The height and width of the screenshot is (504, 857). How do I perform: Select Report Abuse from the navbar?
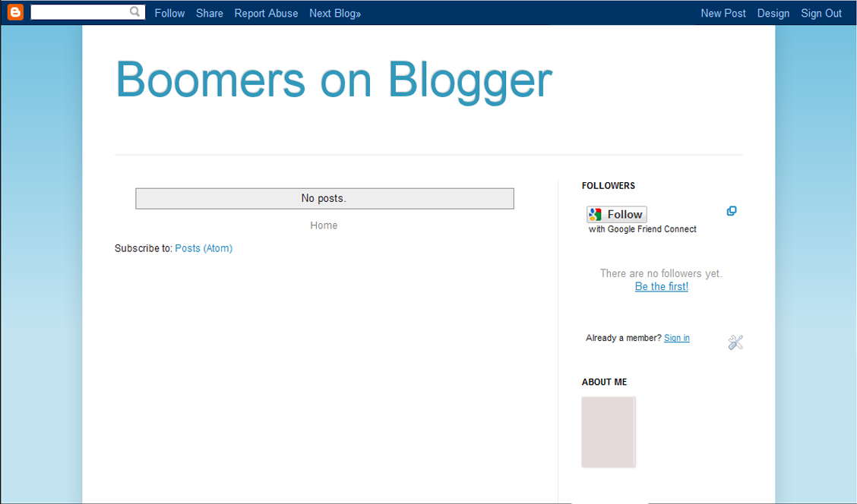(265, 13)
